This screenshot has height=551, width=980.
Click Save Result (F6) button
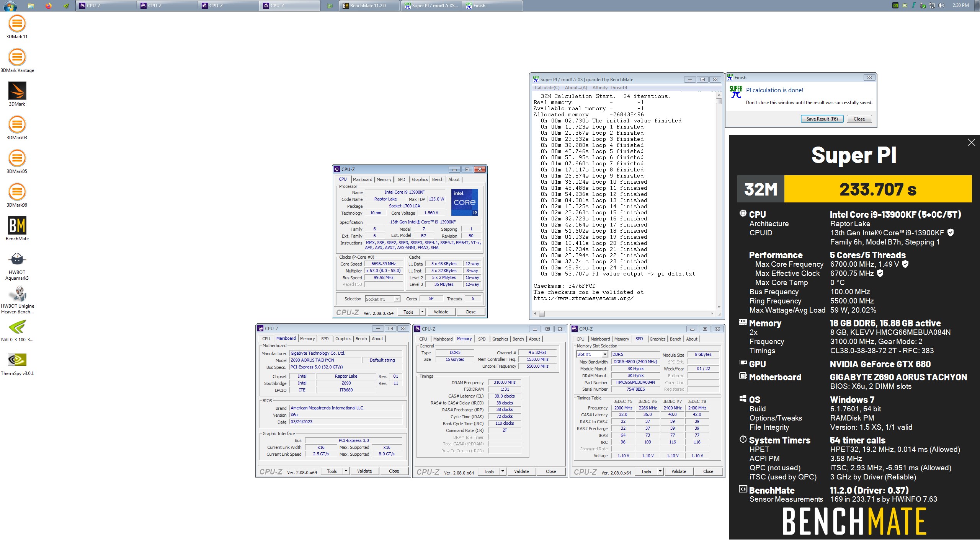(822, 119)
